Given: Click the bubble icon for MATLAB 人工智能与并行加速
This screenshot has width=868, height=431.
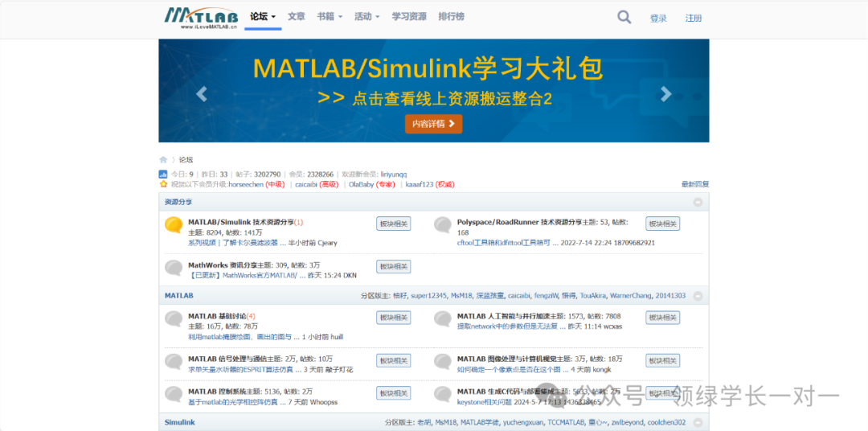Looking at the screenshot, I should click(443, 318).
